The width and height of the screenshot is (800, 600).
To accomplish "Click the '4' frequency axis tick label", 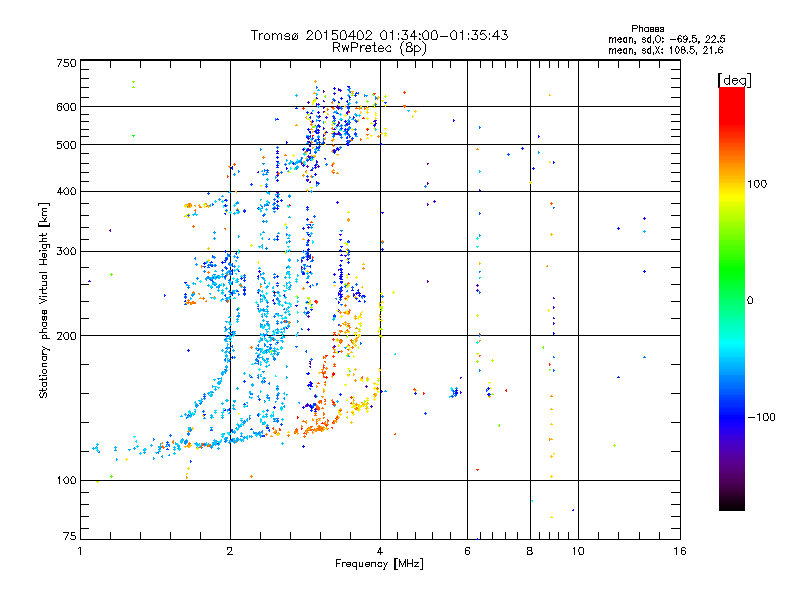I will 380,551.
